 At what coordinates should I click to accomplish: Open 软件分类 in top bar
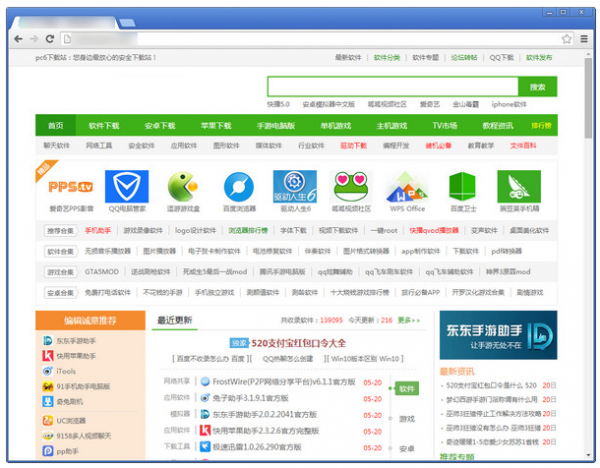point(386,57)
